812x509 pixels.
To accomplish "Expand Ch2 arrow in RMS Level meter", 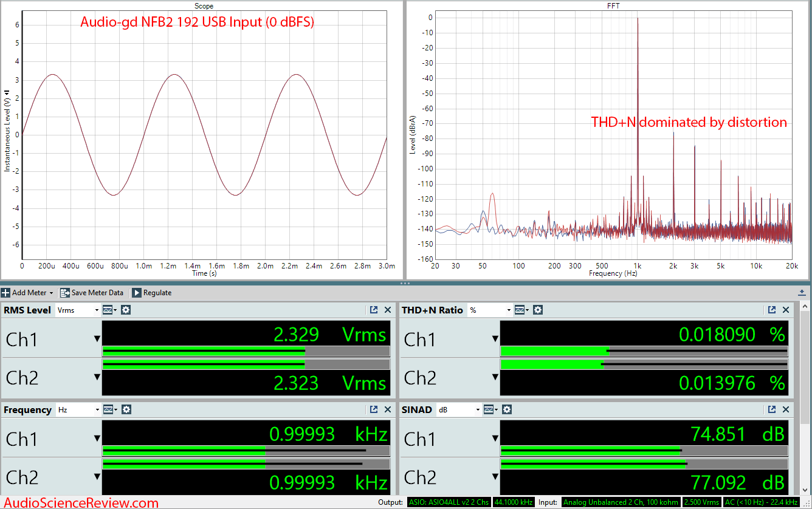I will pyautogui.click(x=97, y=377).
